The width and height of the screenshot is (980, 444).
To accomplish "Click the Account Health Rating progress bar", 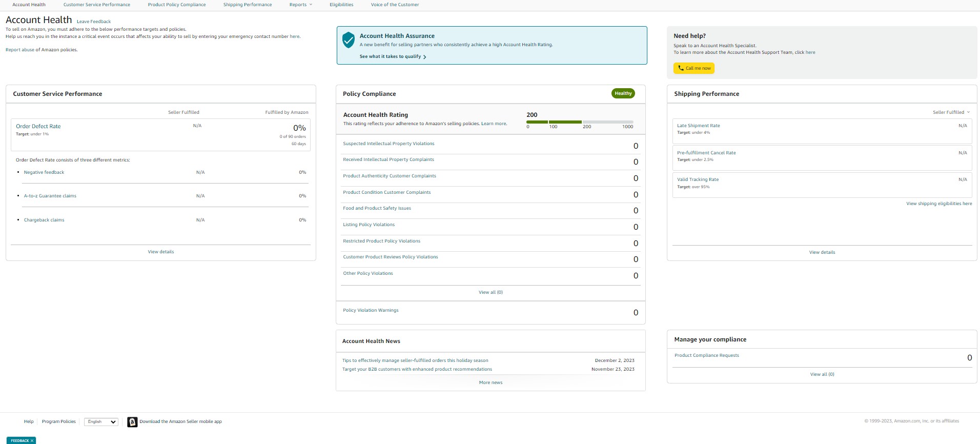I will point(580,122).
